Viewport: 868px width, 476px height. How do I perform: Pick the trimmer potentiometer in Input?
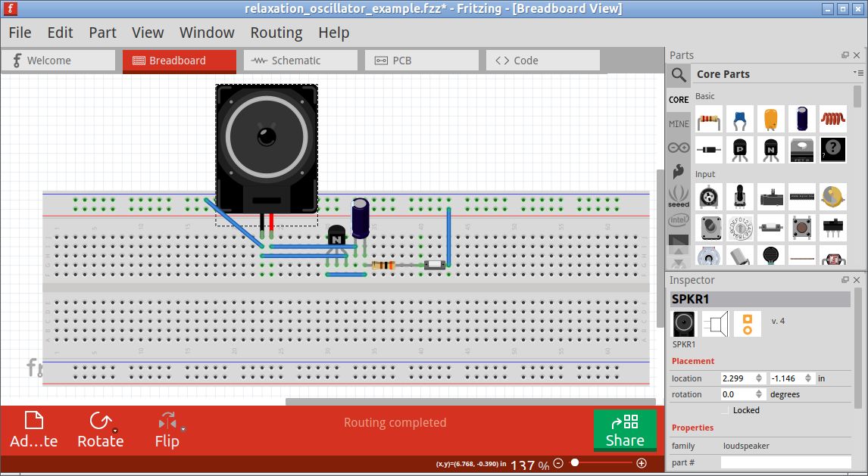tap(709, 197)
